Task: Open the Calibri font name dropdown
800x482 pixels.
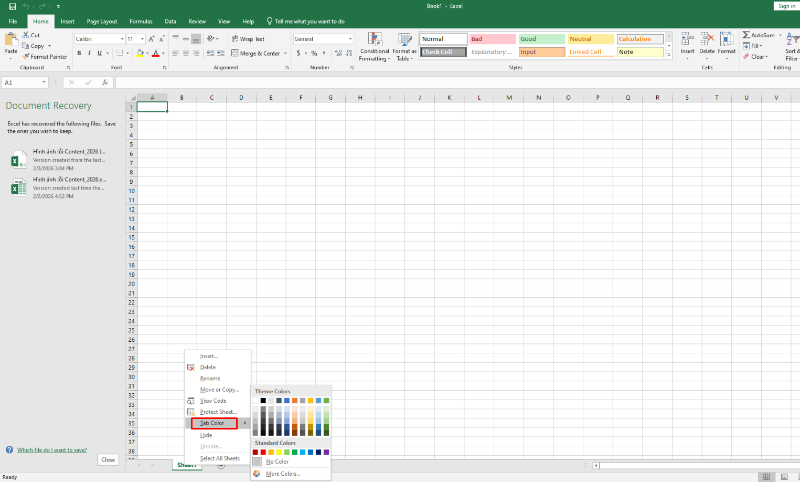Action: click(x=122, y=39)
